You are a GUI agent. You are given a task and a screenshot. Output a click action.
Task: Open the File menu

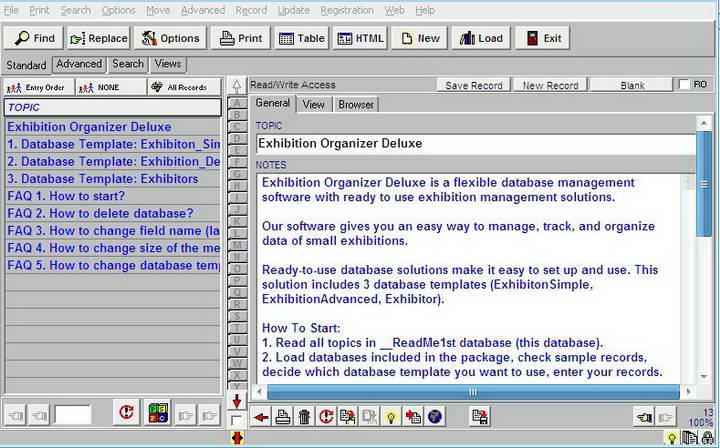(x=11, y=10)
